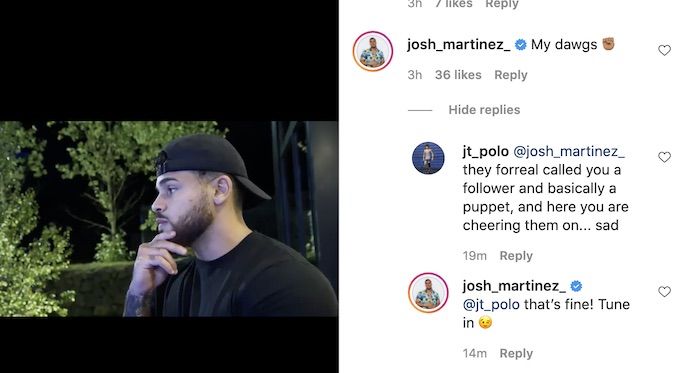680x373 pixels.
Task: Open the josh_martinez_ username on the "My dawgs" comment
Action: click(x=458, y=45)
